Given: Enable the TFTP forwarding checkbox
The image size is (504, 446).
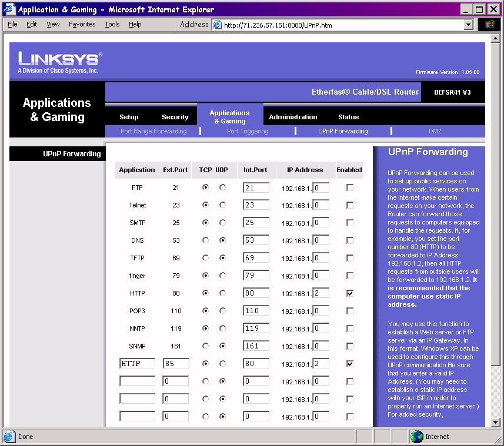Looking at the screenshot, I should coord(350,258).
